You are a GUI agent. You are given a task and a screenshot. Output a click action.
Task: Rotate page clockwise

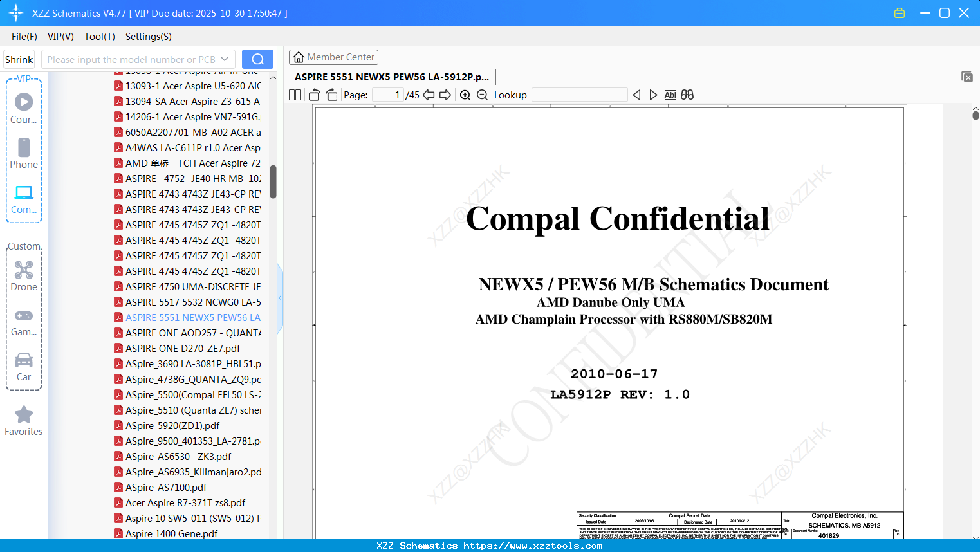[x=331, y=95]
